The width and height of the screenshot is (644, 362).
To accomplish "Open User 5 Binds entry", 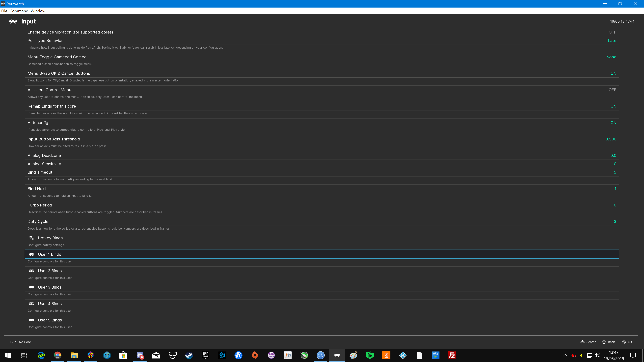I will tap(322, 320).
